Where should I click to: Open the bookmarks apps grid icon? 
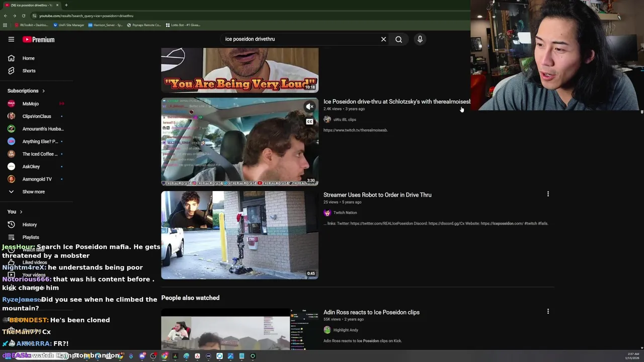[5, 25]
